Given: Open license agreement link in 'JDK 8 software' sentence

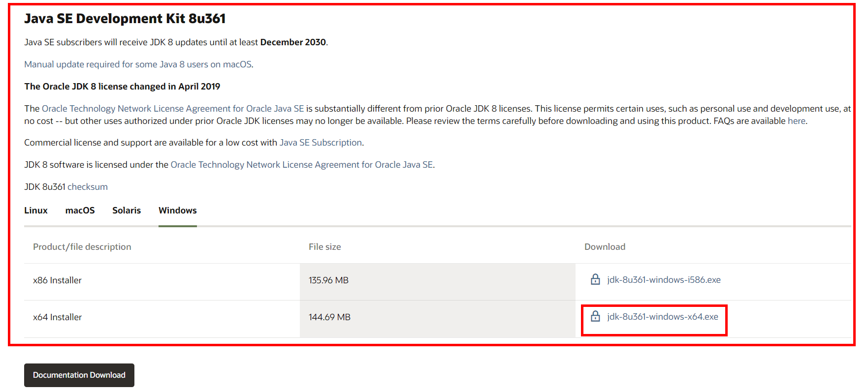Looking at the screenshot, I should coord(302,165).
